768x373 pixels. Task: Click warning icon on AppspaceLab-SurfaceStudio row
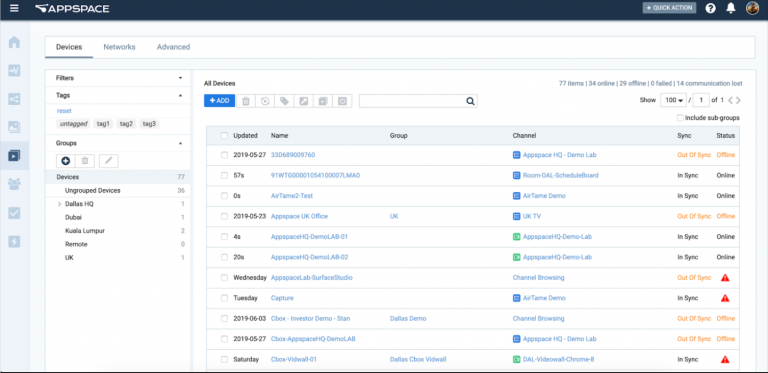(x=725, y=278)
